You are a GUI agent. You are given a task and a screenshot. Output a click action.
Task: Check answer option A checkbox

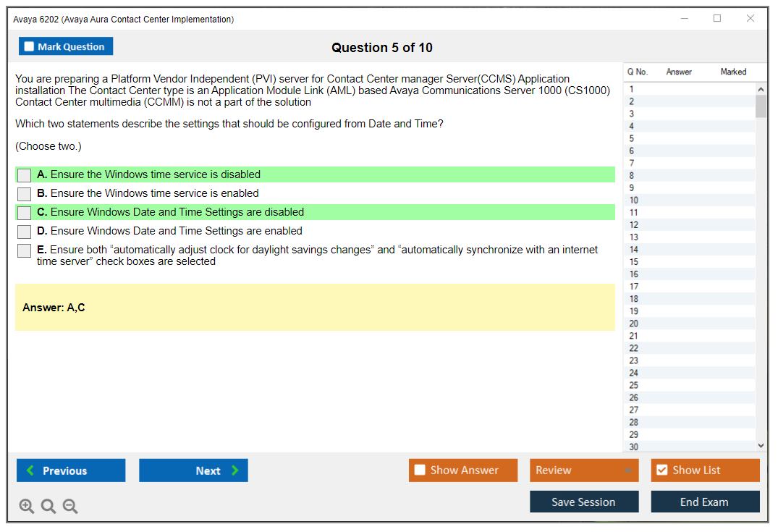point(24,175)
